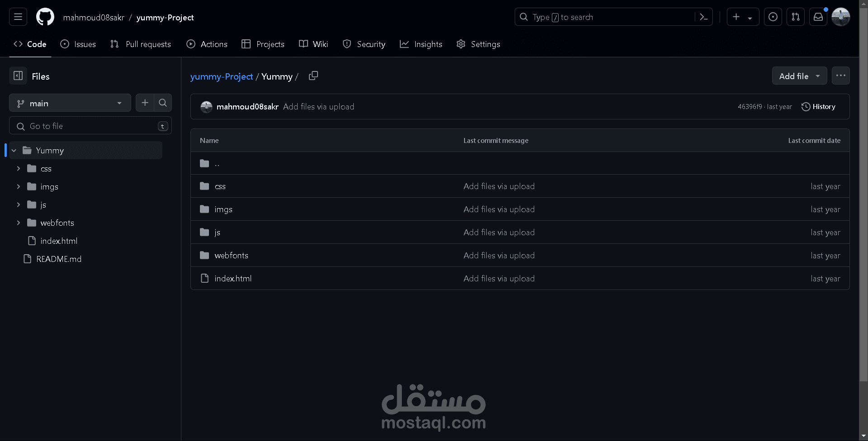Collapse the Files side panel
This screenshot has width=868, height=441.
click(18, 76)
